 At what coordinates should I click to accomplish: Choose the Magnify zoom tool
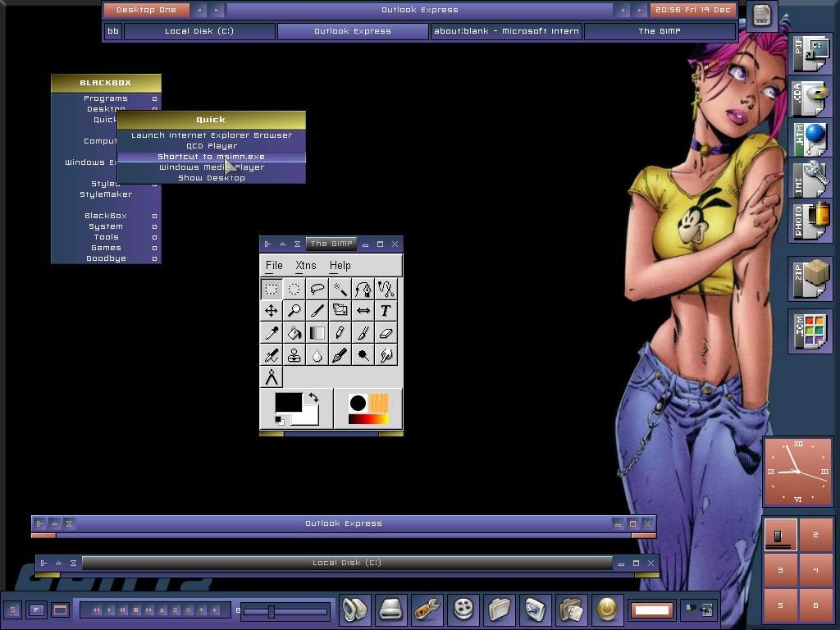tap(294, 311)
